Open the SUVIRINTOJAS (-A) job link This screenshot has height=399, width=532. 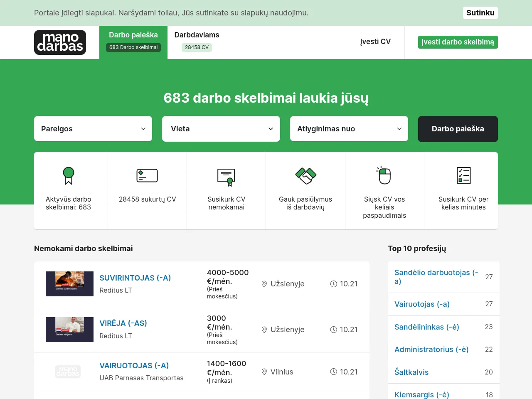[135, 278]
